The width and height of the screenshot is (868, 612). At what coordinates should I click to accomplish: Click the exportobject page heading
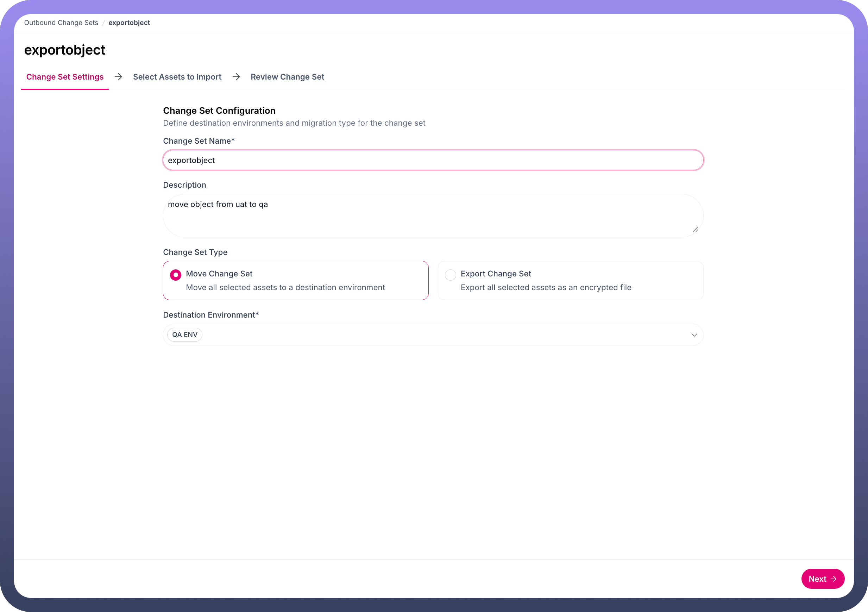coord(65,50)
